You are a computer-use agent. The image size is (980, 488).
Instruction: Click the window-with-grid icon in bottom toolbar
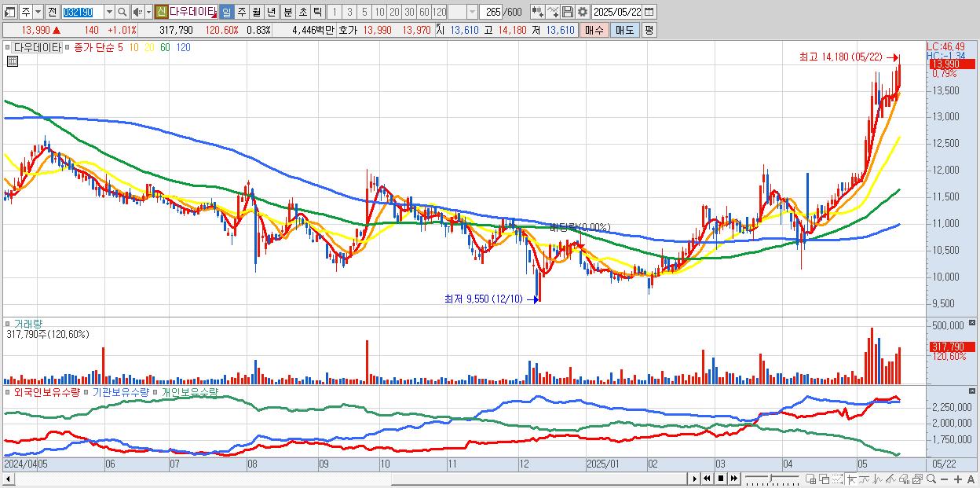coord(810,479)
